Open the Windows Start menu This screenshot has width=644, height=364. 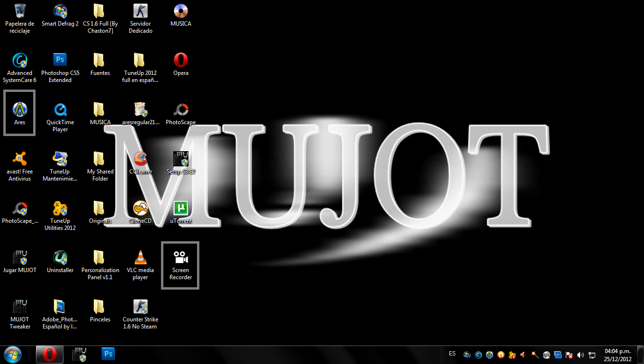tap(12, 354)
